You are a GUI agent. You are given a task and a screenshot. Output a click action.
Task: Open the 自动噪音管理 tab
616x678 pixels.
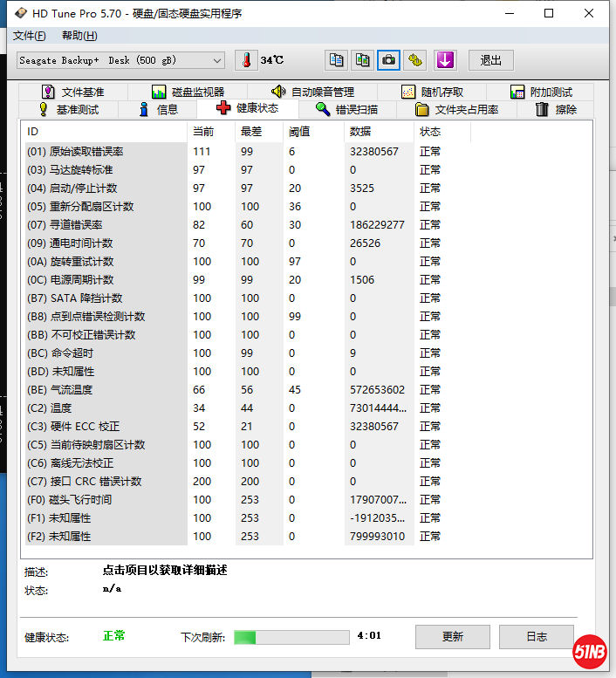[312, 92]
